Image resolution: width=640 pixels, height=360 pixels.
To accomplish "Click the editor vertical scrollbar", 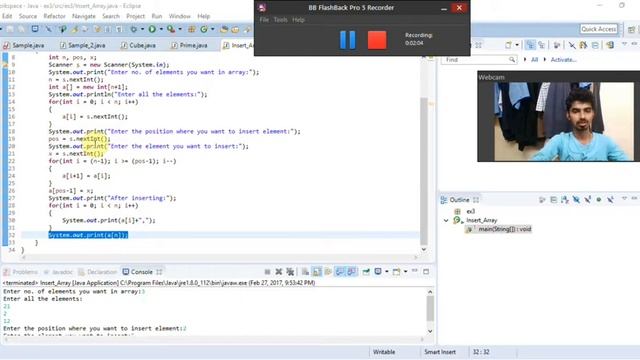I will click(424, 171).
